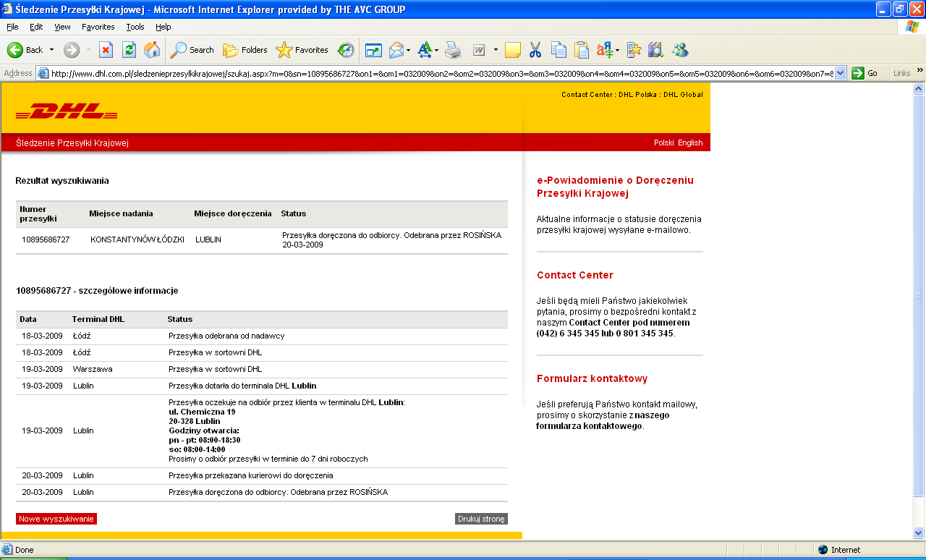Paste using the clipboard icon
The width and height of the screenshot is (926, 560).
[582, 50]
